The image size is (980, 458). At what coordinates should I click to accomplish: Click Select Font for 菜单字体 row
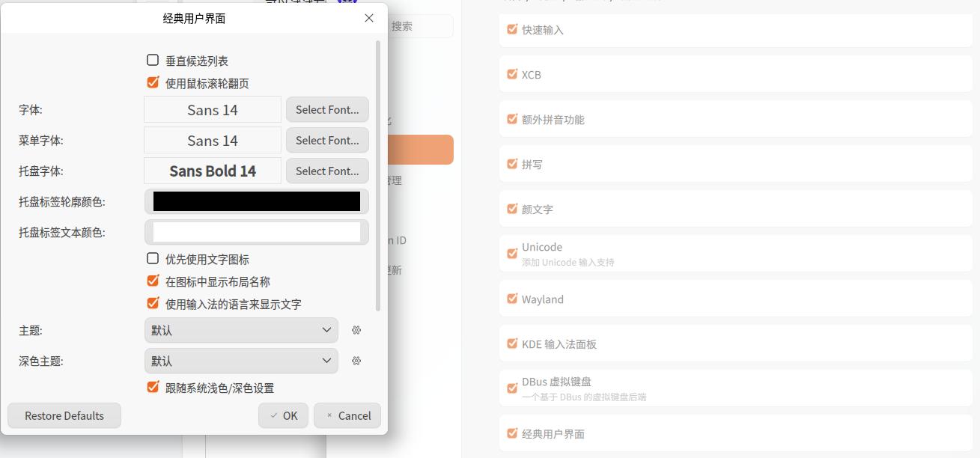[x=327, y=140]
